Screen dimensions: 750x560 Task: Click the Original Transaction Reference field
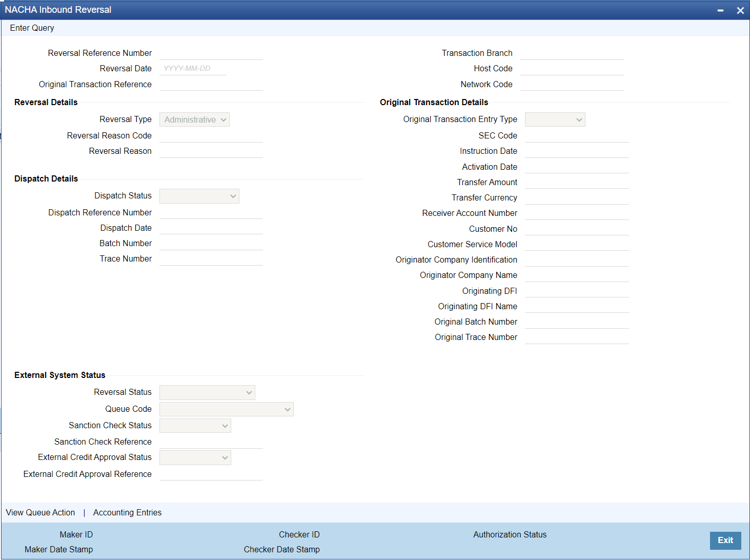point(211,84)
